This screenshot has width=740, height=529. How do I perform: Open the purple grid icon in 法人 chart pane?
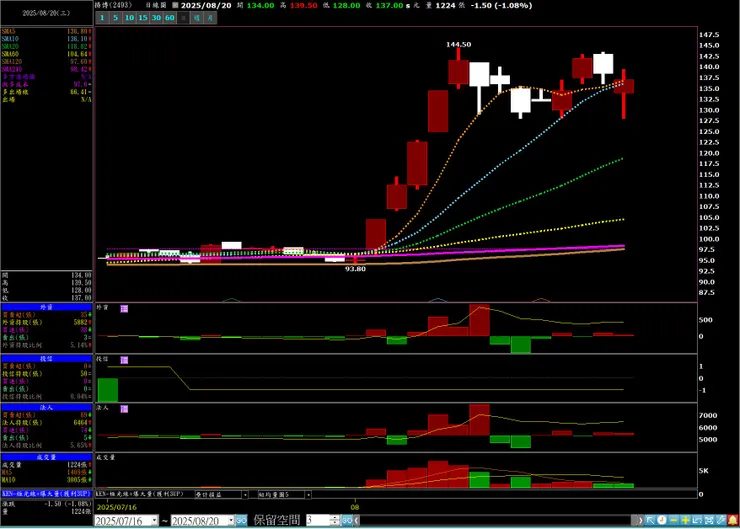tap(124, 409)
